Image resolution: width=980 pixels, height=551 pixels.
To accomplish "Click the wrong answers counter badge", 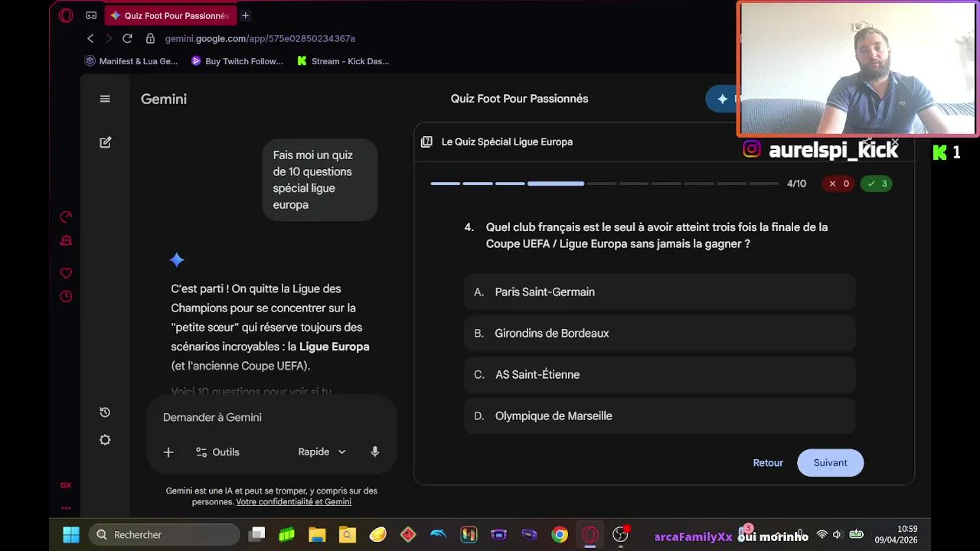I will coord(838,184).
